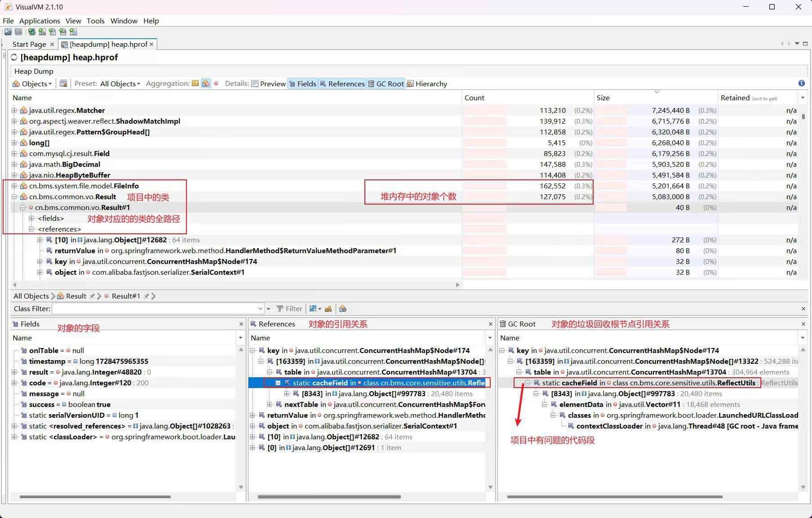The width and height of the screenshot is (812, 518).
Task: Open the All Objects preset dropdown
Action: pos(120,84)
